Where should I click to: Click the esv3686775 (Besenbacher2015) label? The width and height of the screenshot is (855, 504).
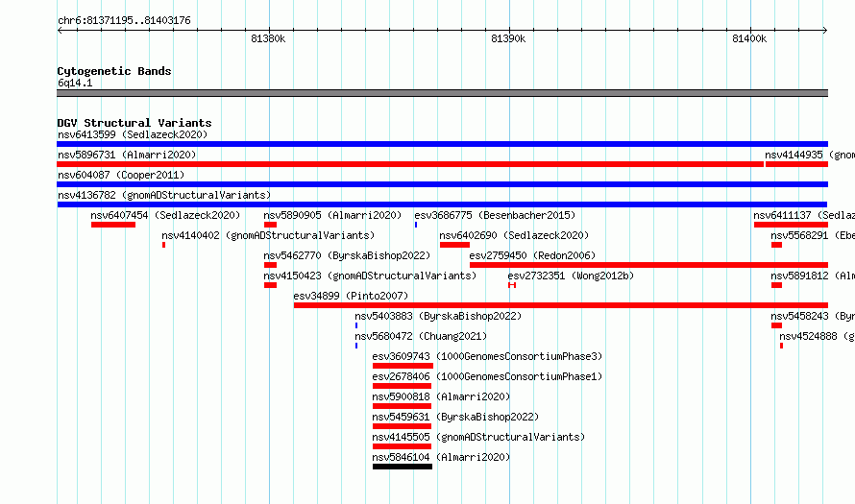(x=495, y=215)
